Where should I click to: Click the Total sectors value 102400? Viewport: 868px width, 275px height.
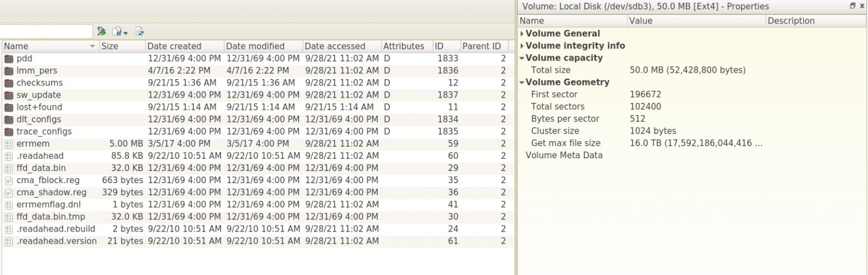coord(645,106)
